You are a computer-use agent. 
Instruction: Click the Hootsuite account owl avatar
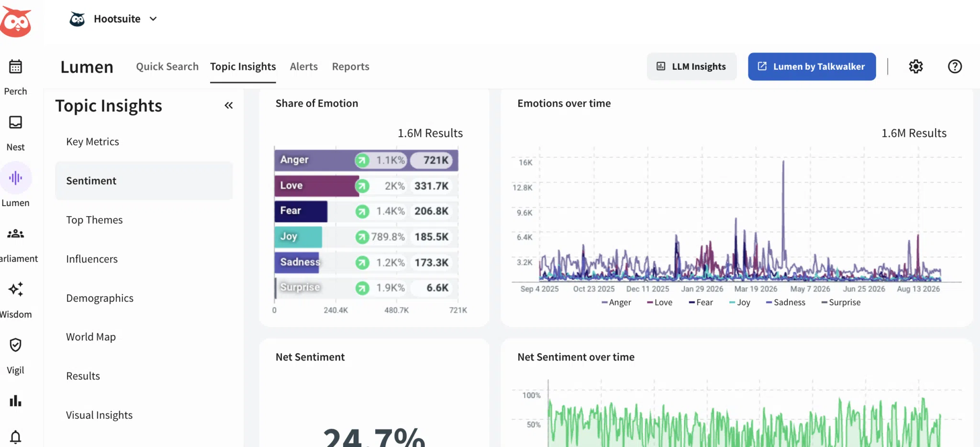click(77, 19)
